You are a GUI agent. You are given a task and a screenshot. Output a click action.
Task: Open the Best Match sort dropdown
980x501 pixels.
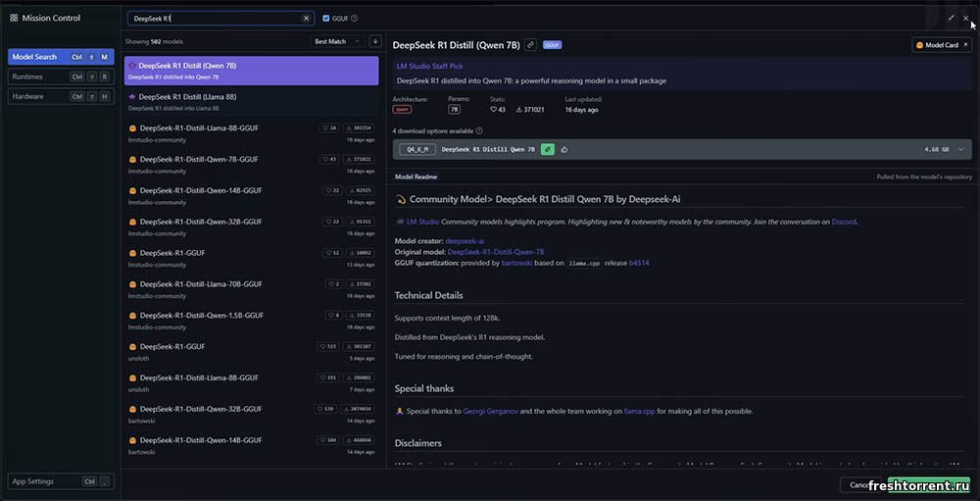tap(336, 41)
